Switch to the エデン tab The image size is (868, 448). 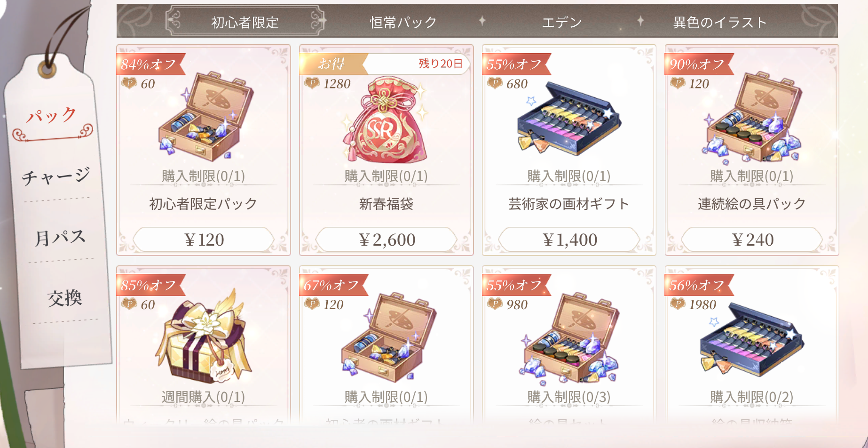pos(562,22)
